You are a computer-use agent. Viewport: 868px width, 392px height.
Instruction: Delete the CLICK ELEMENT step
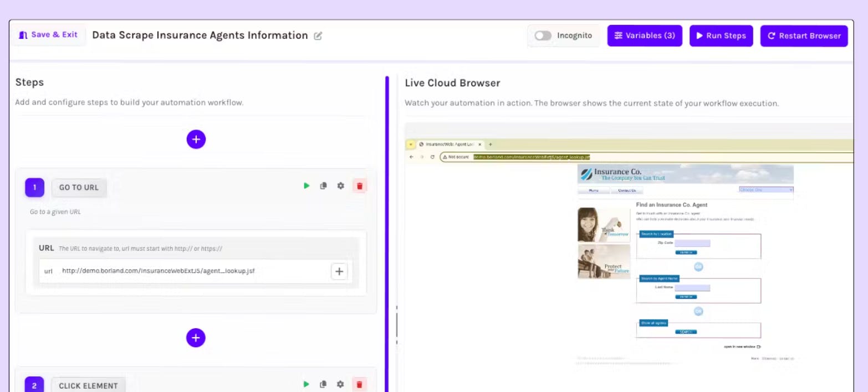359,384
